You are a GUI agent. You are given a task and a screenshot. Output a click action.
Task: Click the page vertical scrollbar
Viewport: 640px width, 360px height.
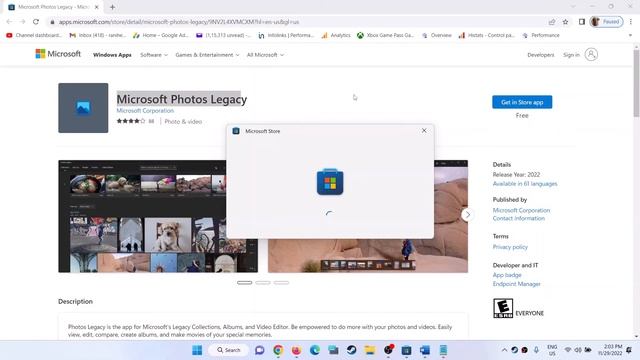coord(636,84)
